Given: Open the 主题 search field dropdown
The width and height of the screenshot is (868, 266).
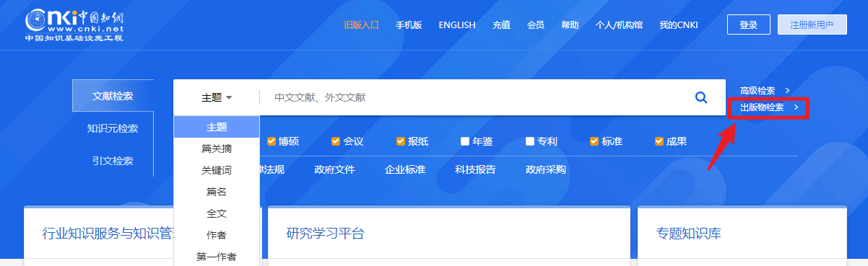Looking at the screenshot, I should coord(217,97).
